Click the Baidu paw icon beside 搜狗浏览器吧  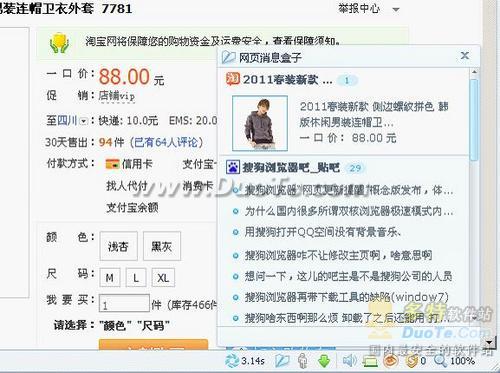click(x=233, y=167)
